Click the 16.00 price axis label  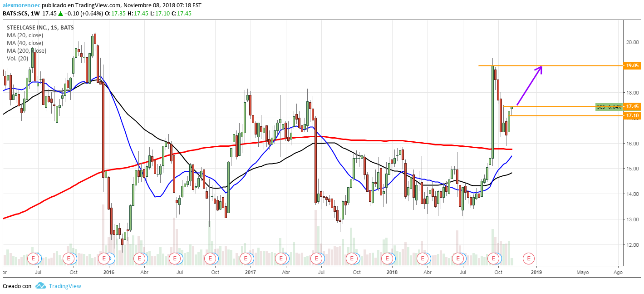(633, 144)
